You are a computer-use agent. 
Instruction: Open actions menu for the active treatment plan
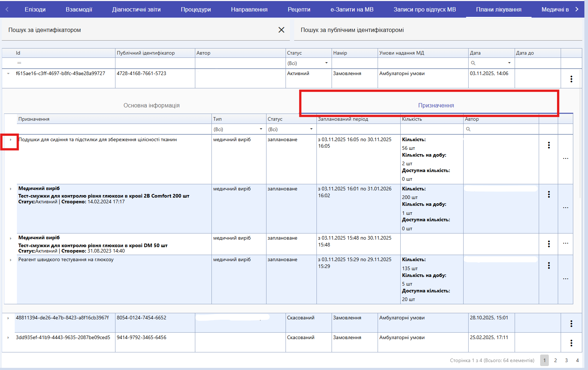click(x=571, y=79)
